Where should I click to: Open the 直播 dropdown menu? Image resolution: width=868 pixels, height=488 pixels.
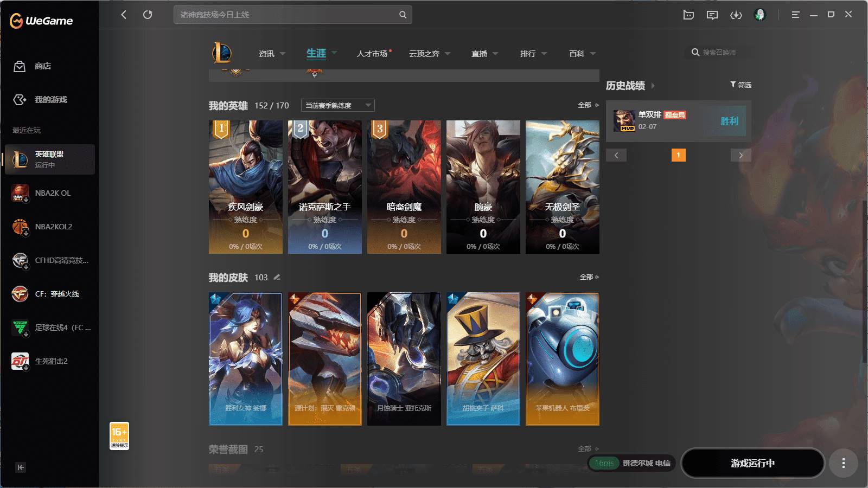click(x=484, y=54)
